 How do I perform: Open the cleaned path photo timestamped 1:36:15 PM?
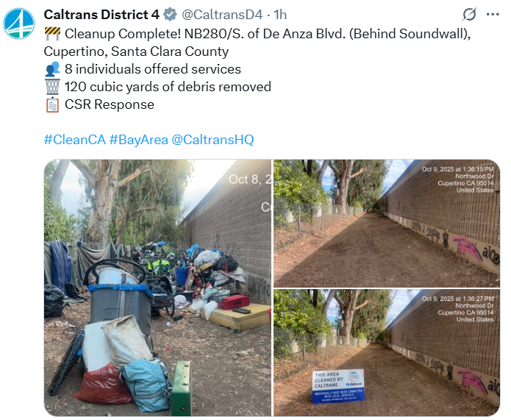pos(387,224)
